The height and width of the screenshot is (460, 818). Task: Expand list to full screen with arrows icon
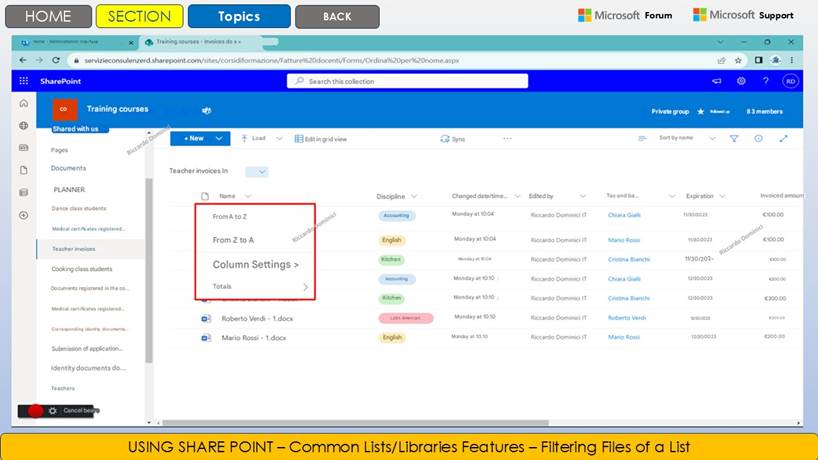783,139
